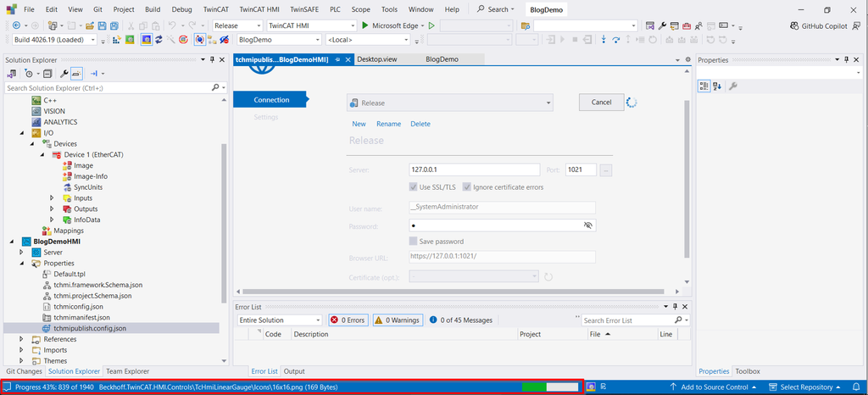Click the refresh icon next to Certificate field
The height and width of the screenshot is (395, 868).
pyautogui.click(x=548, y=276)
